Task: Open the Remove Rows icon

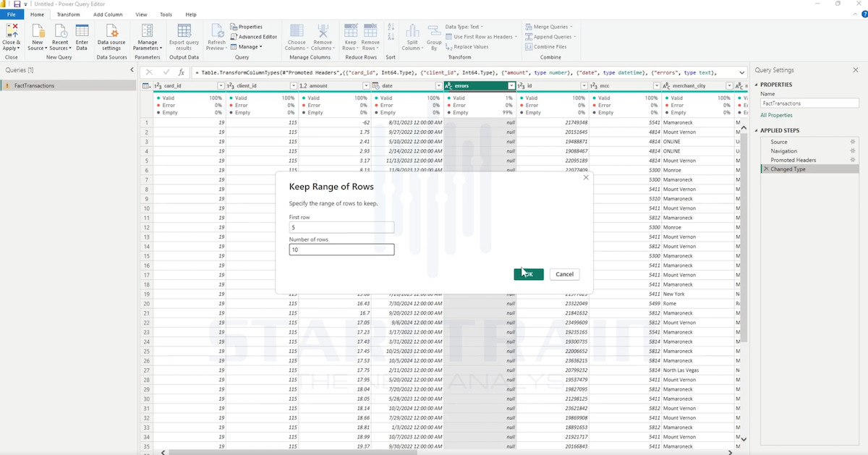Action: pyautogui.click(x=370, y=31)
